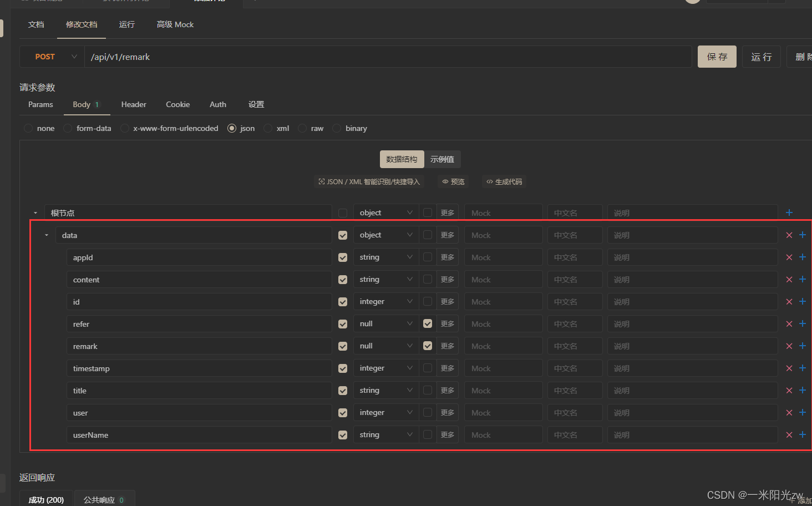812x506 pixels.
Task: Click 中文名 field of title row
Action: coord(575,391)
